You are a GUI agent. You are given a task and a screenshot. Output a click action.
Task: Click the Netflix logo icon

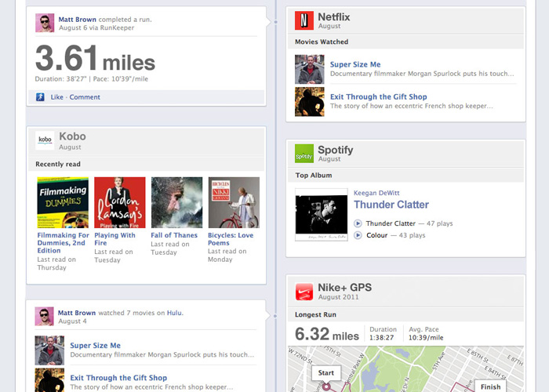304,20
